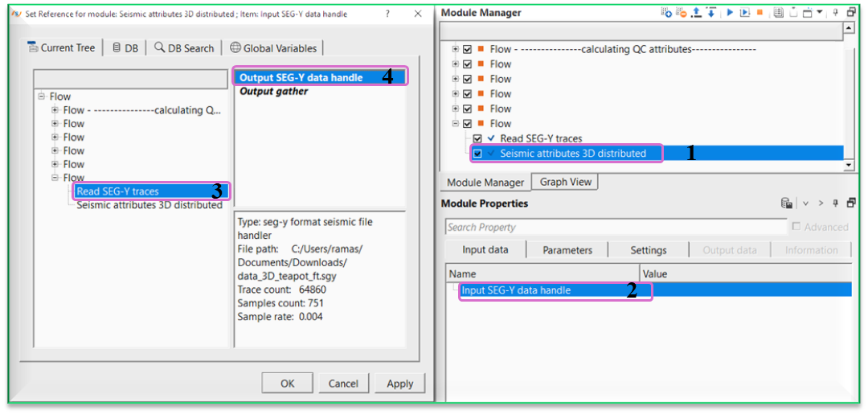This screenshot has width=868, height=415.
Task: Click the Value column header
Action: 746,273
